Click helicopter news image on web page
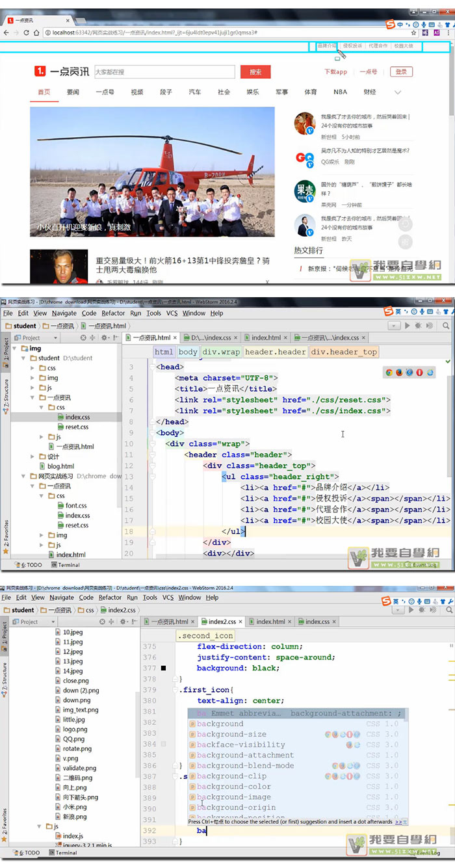455x868 pixels. [x=152, y=172]
